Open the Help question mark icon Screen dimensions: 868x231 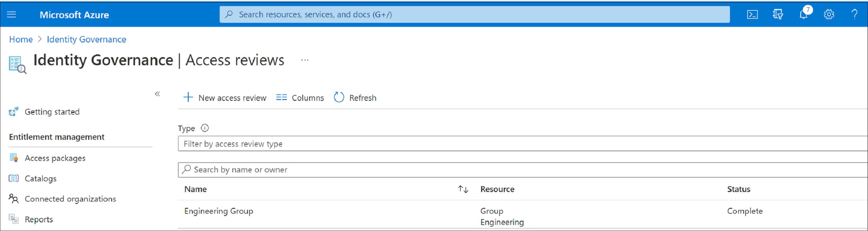coord(854,14)
